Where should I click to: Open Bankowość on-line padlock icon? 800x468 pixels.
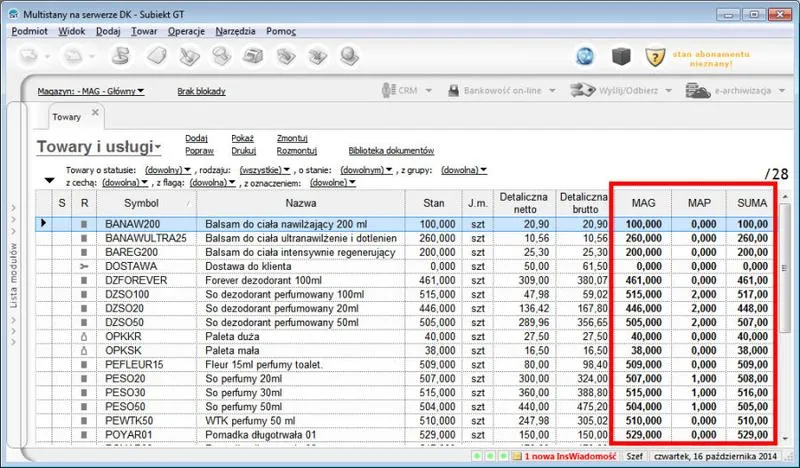tap(452, 91)
